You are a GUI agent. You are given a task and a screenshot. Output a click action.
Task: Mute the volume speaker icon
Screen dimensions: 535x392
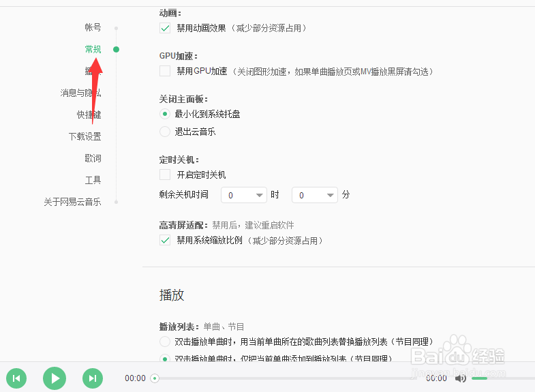pos(461,378)
